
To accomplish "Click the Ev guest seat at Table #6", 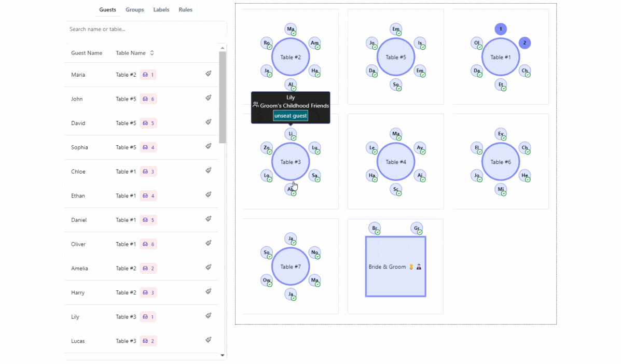I will coord(501,134).
